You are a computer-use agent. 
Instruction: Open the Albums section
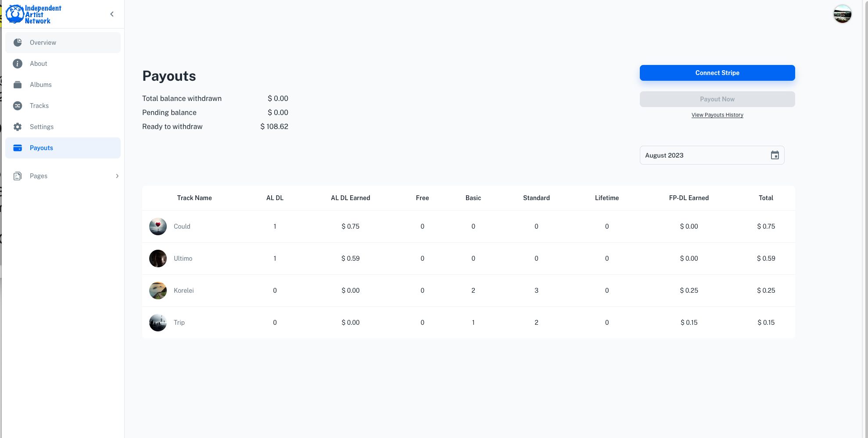point(63,85)
